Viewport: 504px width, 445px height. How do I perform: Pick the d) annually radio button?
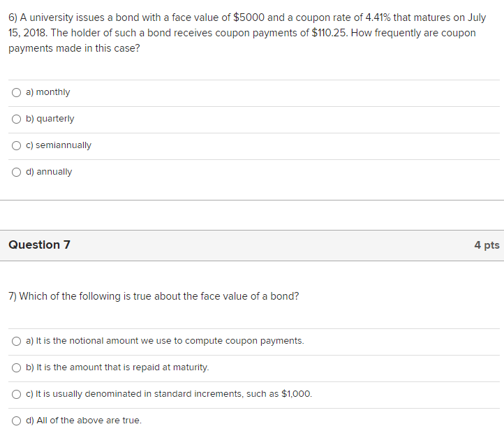tap(16, 172)
